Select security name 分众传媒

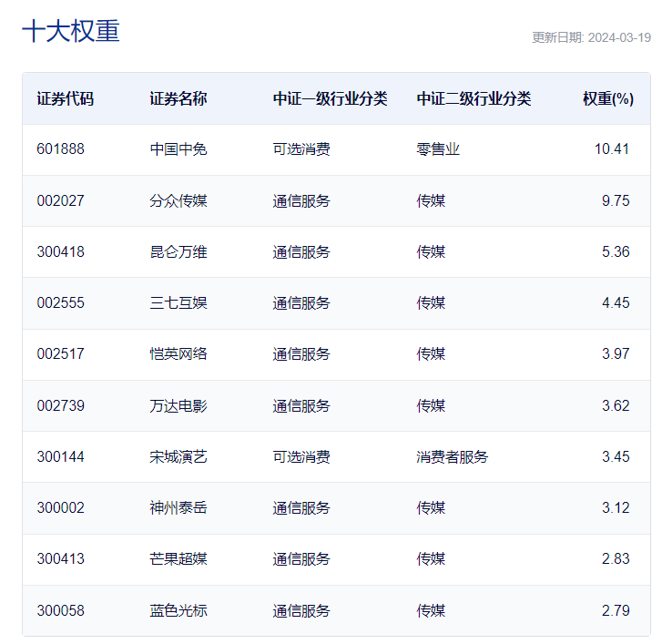point(178,200)
